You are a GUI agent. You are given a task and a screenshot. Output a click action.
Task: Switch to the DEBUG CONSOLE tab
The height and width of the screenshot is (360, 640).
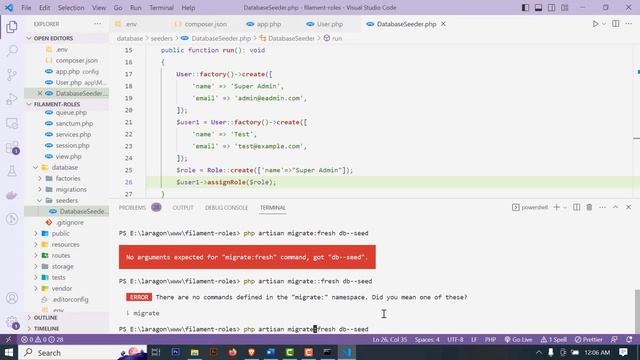click(226, 207)
